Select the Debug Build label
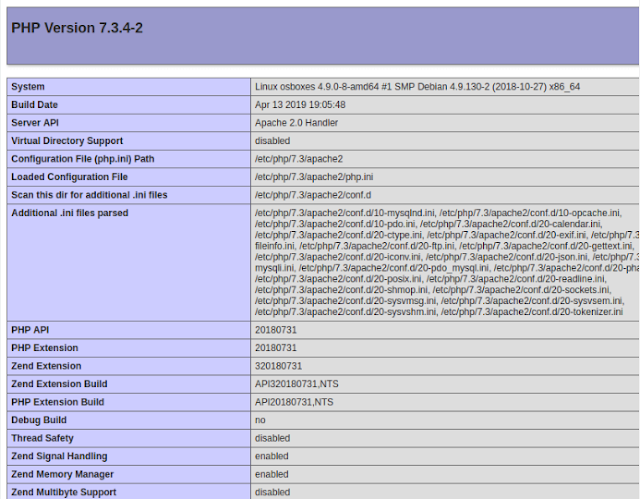640x499 pixels. [x=39, y=420]
